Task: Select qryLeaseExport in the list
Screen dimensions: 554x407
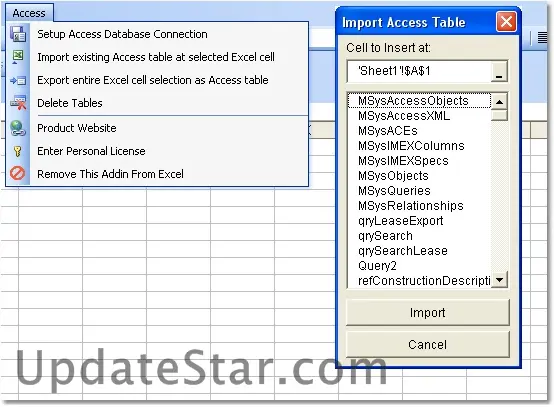Action: tap(419, 221)
